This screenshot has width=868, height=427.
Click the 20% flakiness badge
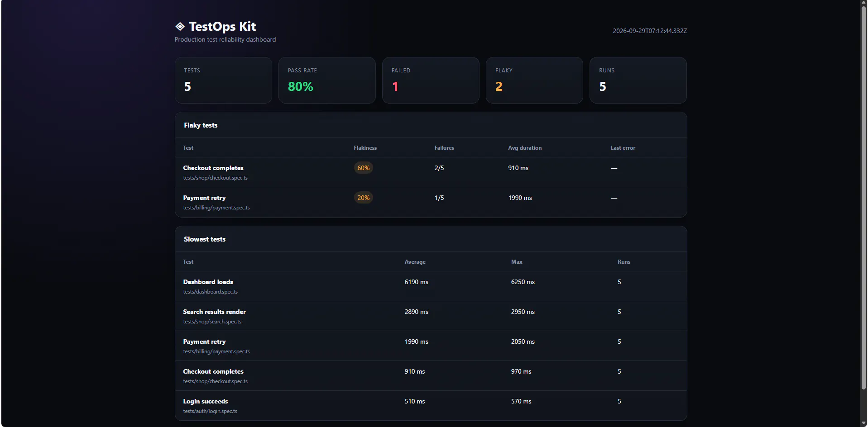click(x=364, y=198)
